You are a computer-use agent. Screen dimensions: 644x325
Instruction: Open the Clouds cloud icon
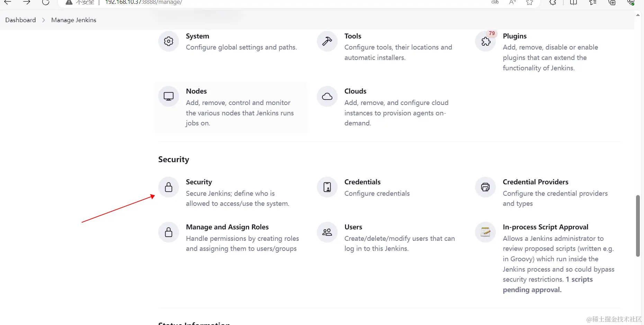327,96
